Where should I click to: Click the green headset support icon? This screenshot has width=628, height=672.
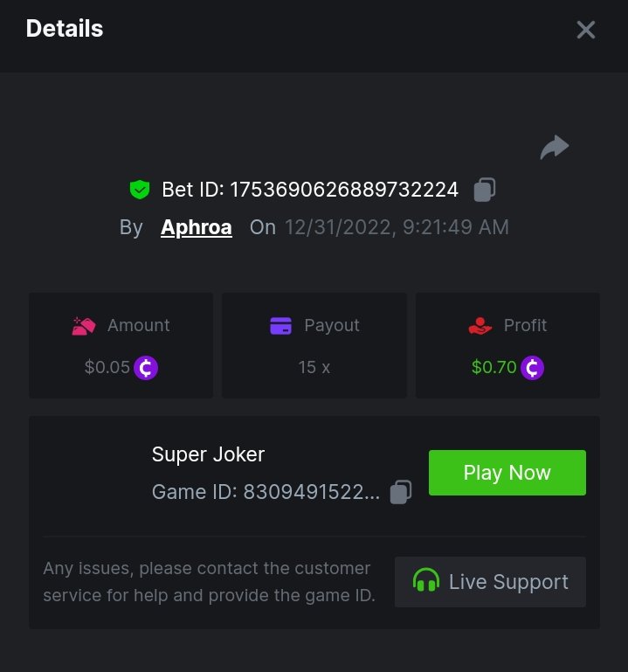(426, 582)
